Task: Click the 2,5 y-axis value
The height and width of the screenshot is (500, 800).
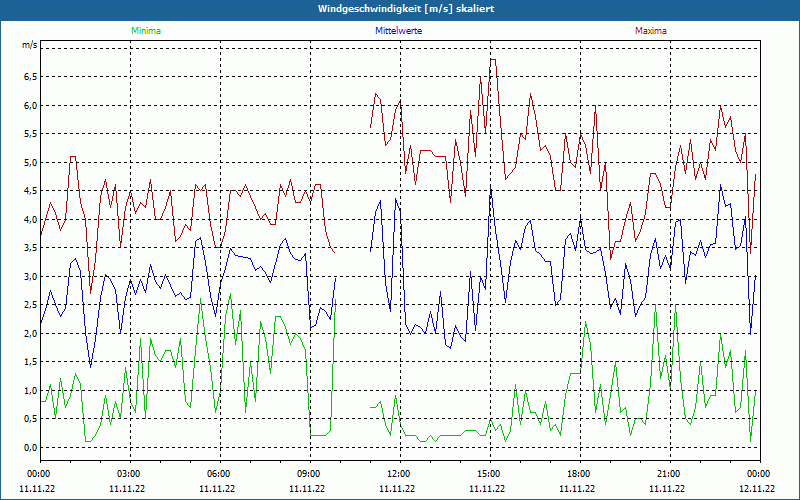Action: (30, 305)
